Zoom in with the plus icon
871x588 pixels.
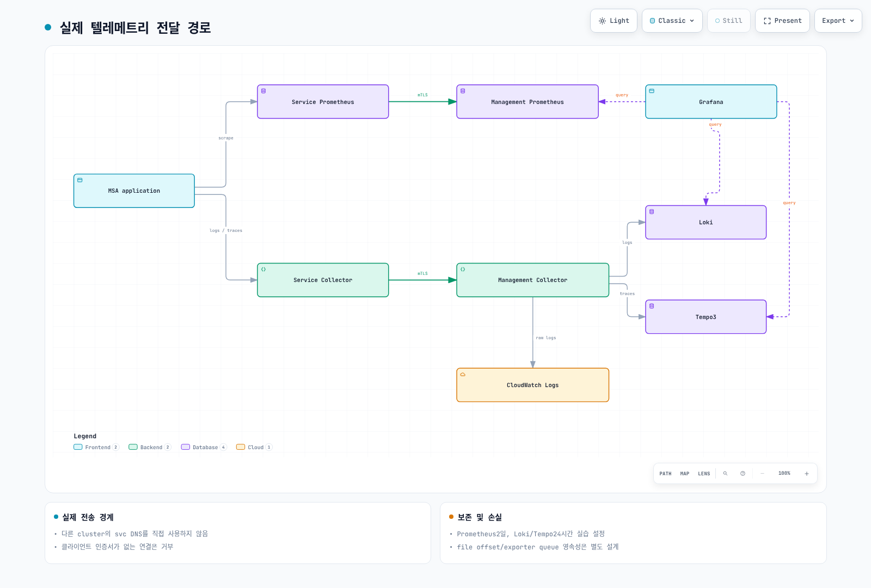pos(807,474)
